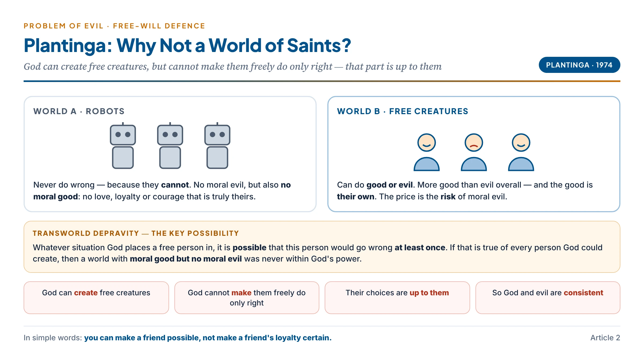Click the 'In simple words' footer sentence
The width and height of the screenshot is (644, 358).
pos(178,338)
